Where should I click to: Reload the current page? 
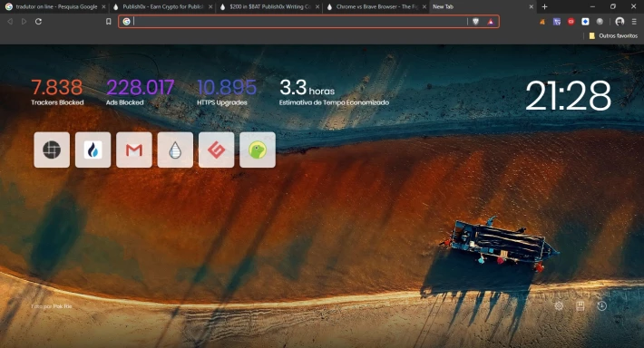[x=38, y=22]
